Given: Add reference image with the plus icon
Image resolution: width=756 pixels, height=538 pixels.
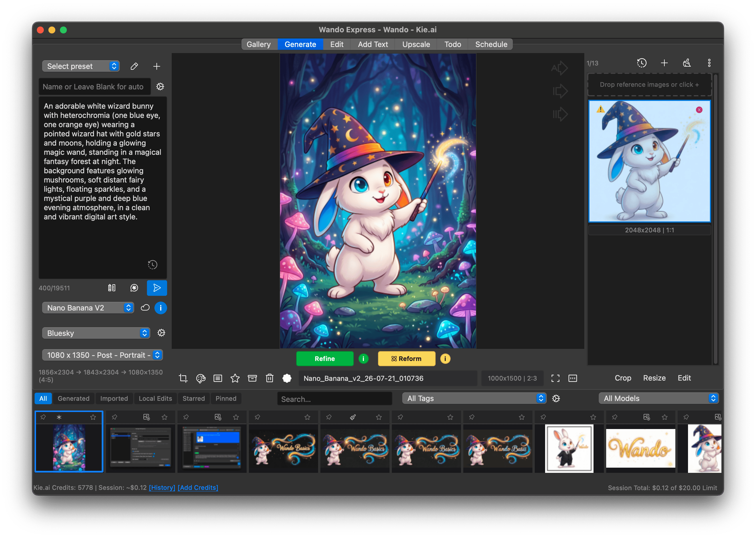Looking at the screenshot, I should [664, 63].
